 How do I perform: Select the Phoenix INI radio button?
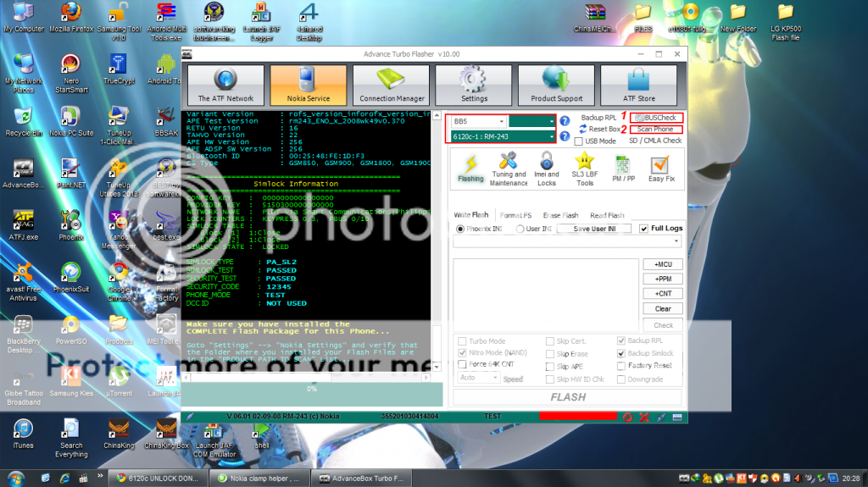pyautogui.click(x=460, y=229)
